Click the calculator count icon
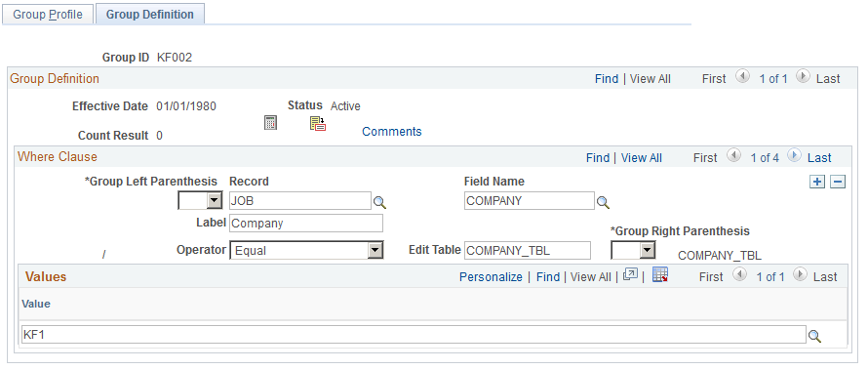This screenshot has height=370, width=868. (270, 123)
